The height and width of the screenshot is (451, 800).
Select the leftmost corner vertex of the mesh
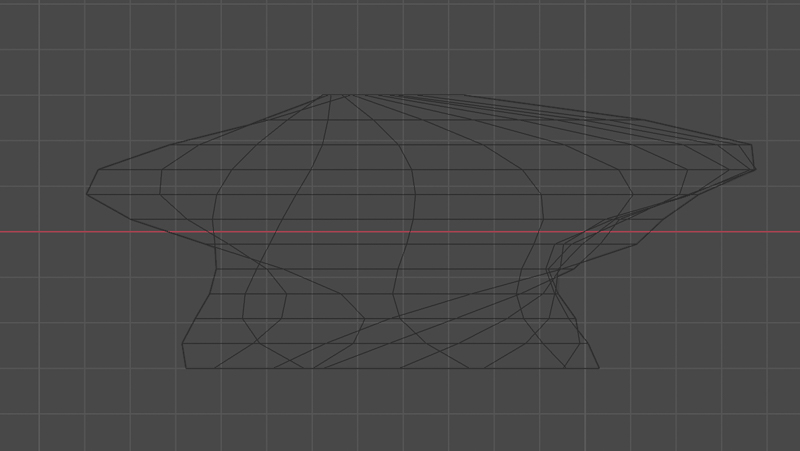87,193
